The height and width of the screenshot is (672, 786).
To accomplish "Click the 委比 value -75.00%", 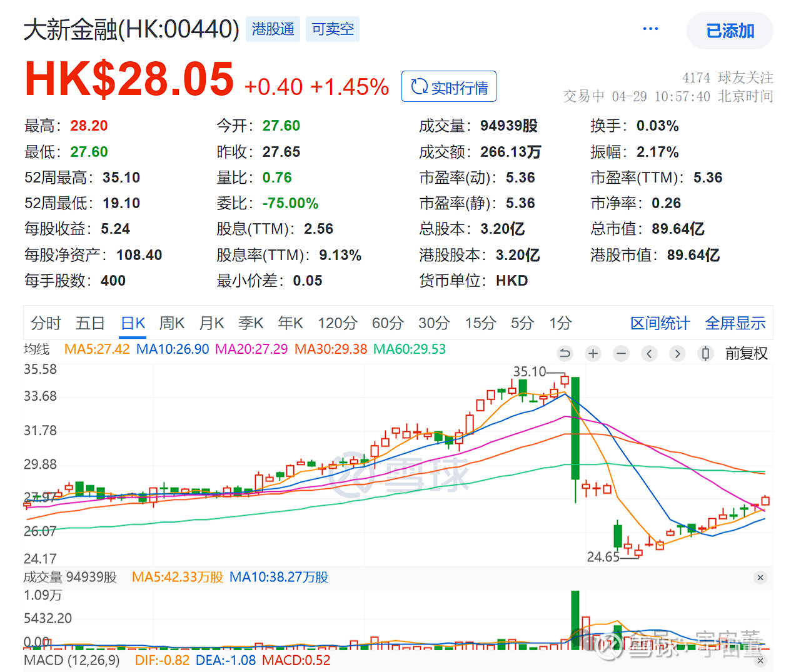I will click(x=291, y=203).
